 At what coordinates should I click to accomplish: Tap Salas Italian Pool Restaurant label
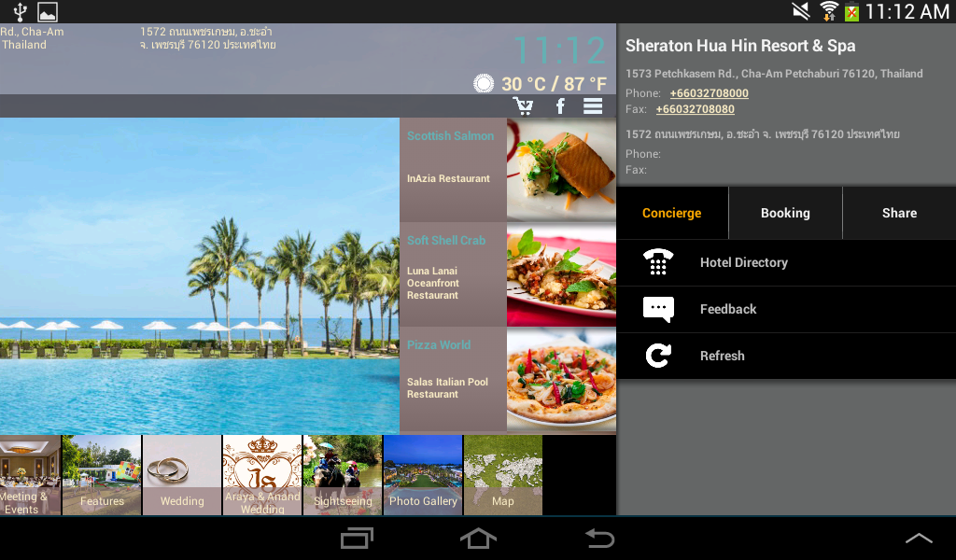click(x=447, y=388)
